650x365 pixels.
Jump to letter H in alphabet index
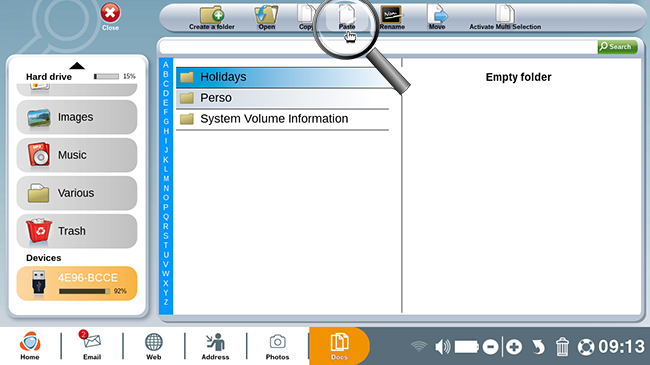(x=166, y=131)
